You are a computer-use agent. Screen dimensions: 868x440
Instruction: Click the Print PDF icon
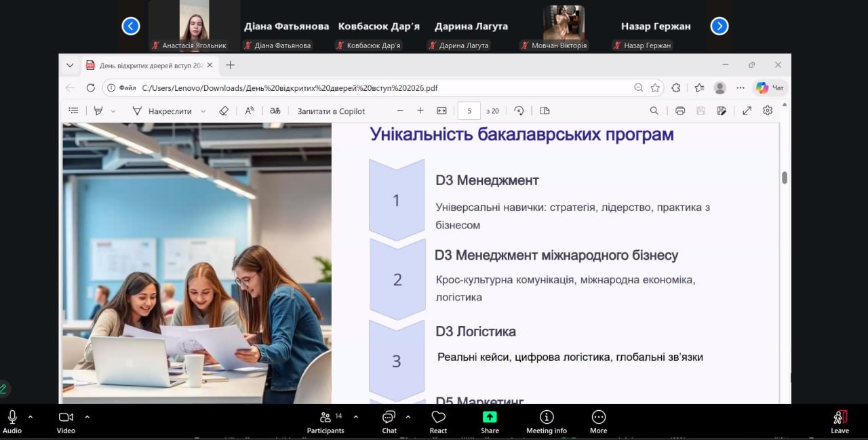click(680, 111)
